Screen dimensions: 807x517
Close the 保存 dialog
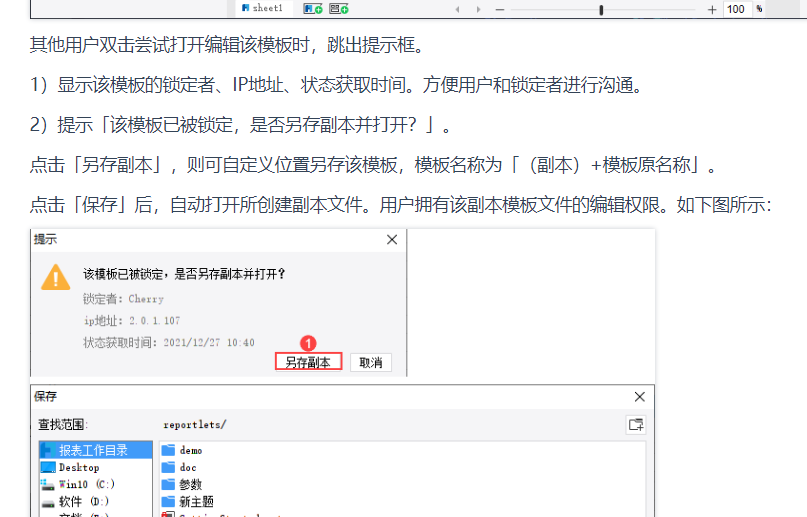639,397
